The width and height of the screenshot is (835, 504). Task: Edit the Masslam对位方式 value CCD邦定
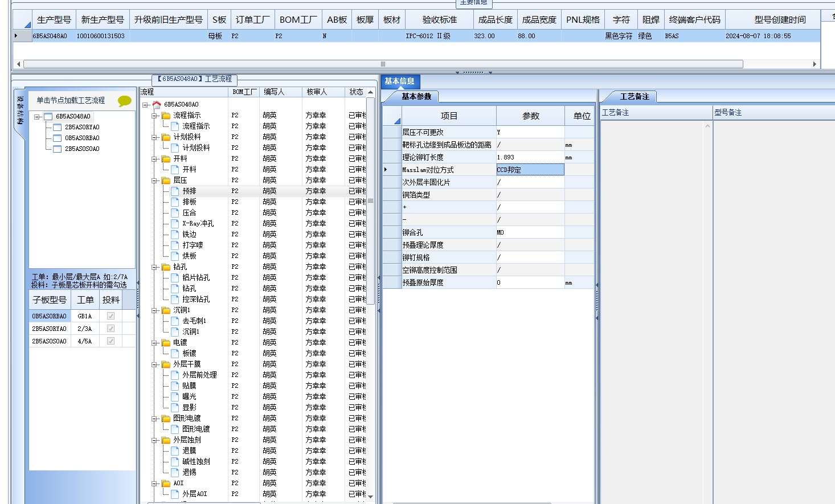coord(530,170)
